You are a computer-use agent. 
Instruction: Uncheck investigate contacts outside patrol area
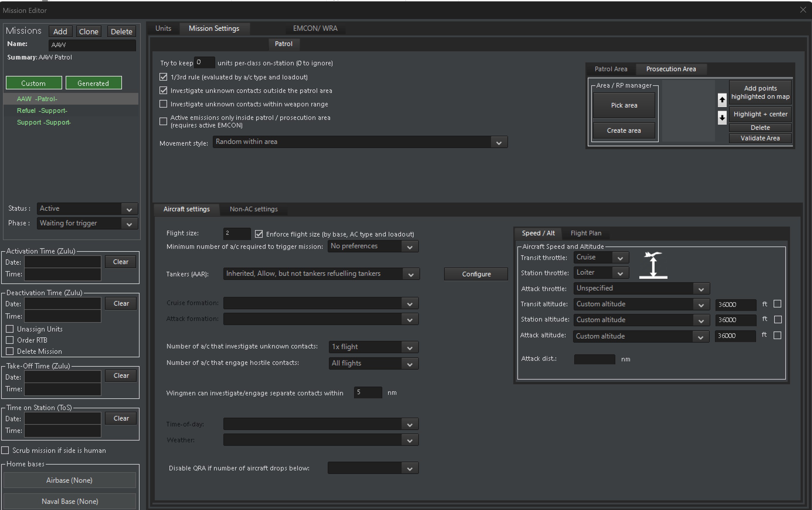[163, 90]
